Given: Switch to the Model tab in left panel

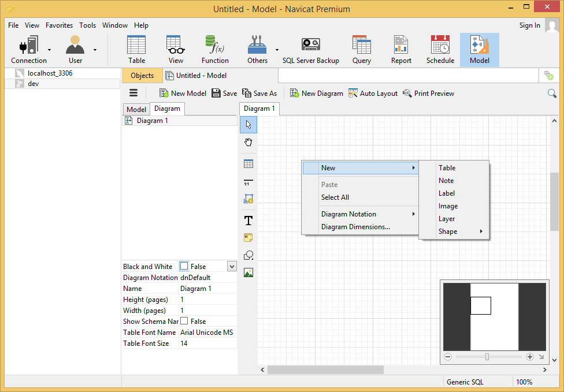Looking at the screenshot, I should [136, 109].
